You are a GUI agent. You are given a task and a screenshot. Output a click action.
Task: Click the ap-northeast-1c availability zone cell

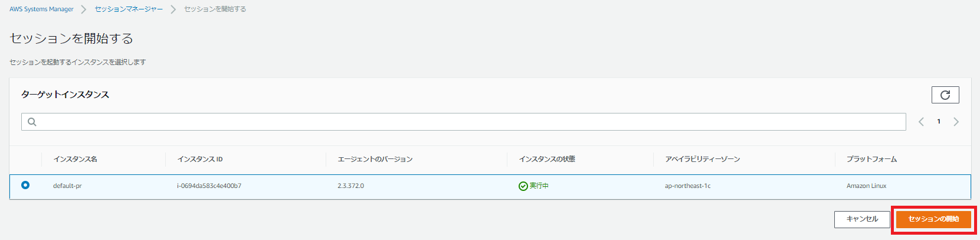687,186
